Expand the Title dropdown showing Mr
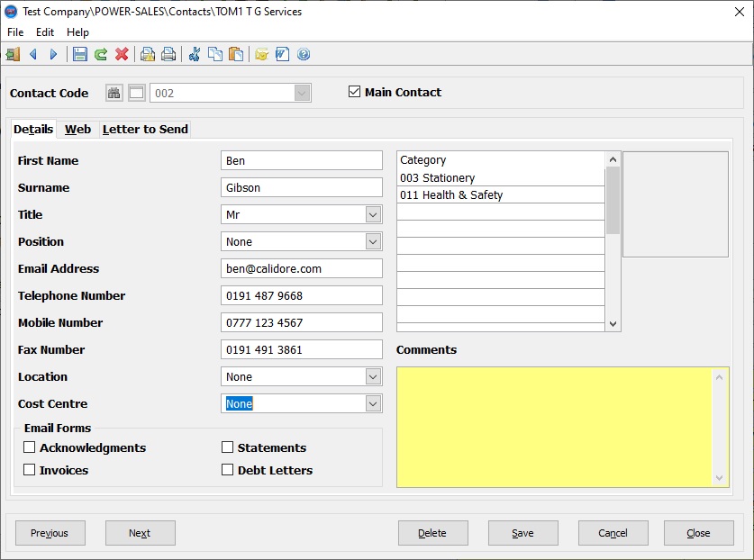 point(373,215)
